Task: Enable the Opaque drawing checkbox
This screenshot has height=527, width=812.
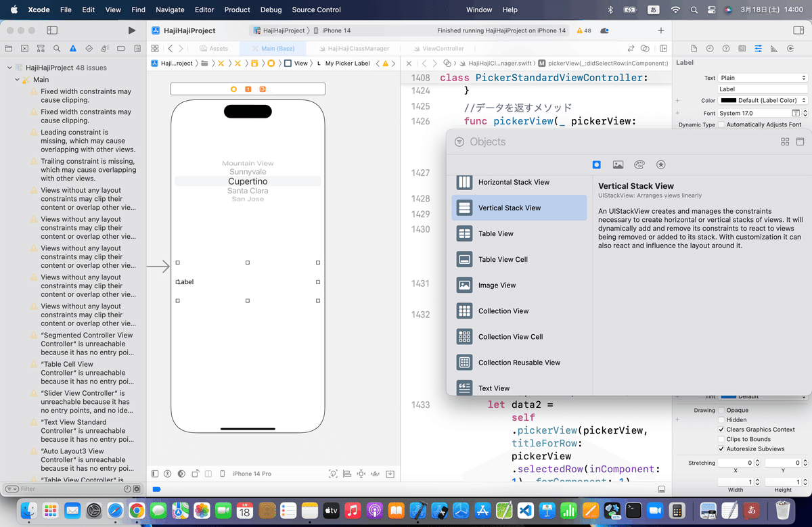Action: pyautogui.click(x=721, y=410)
